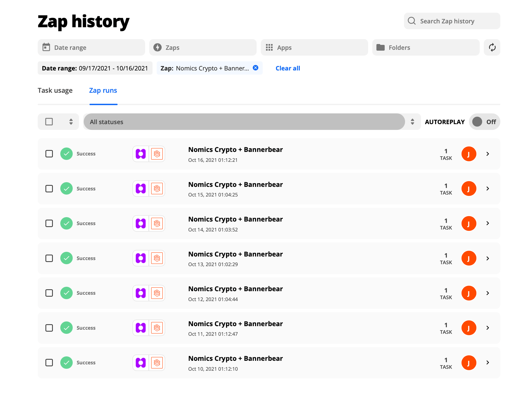Image resolution: width=532 pixels, height=393 pixels.
Task: Open the Apps filter dropdown
Action: point(314,47)
